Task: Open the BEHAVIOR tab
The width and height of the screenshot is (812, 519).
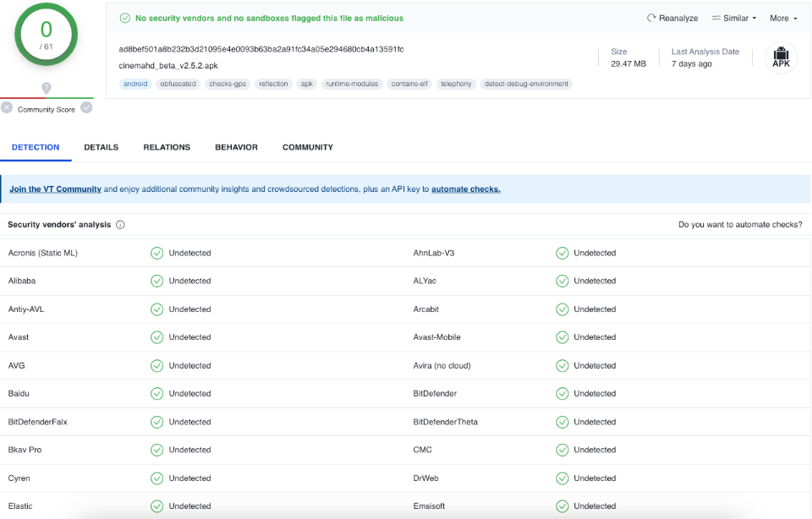Action: (236, 147)
